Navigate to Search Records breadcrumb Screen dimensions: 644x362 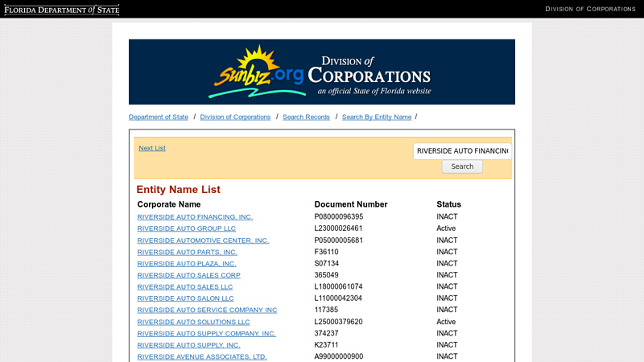(x=306, y=117)
